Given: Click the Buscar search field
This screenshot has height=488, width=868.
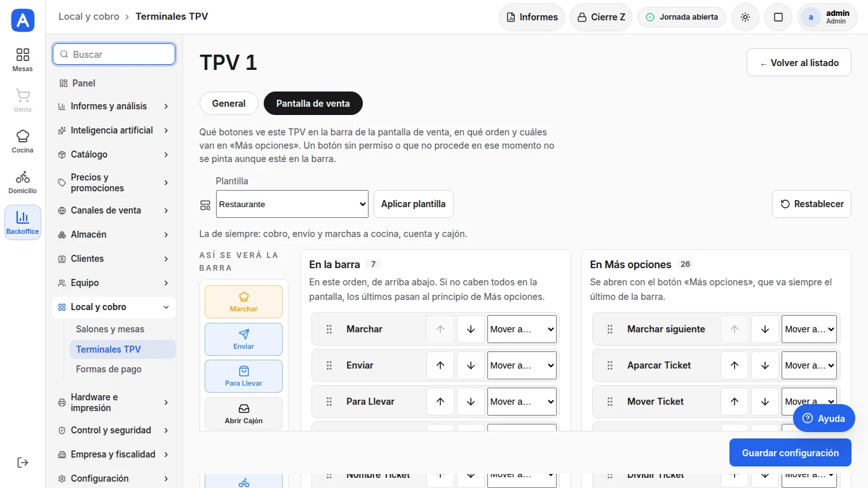Looking at the screenshot, I should [x=114, y=54].
